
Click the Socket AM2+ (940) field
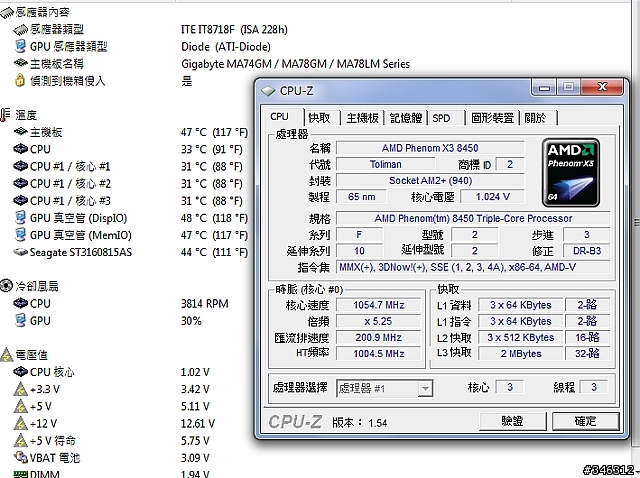(x=430, y=181)
